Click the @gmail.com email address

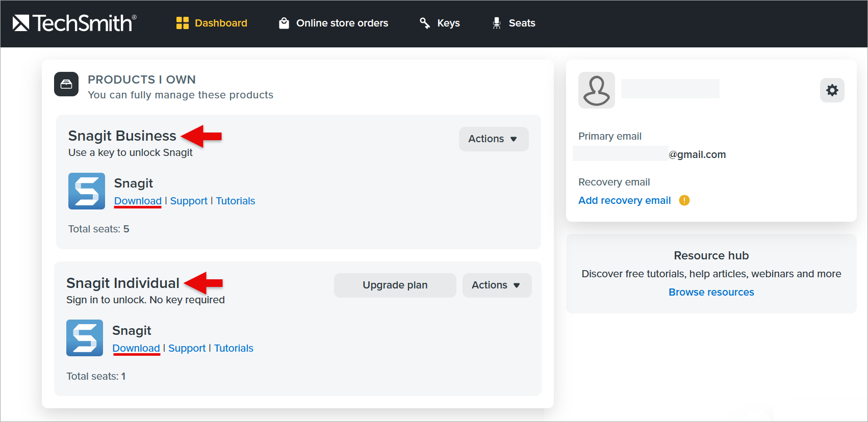pyautogui.click(x=697, y=154)
